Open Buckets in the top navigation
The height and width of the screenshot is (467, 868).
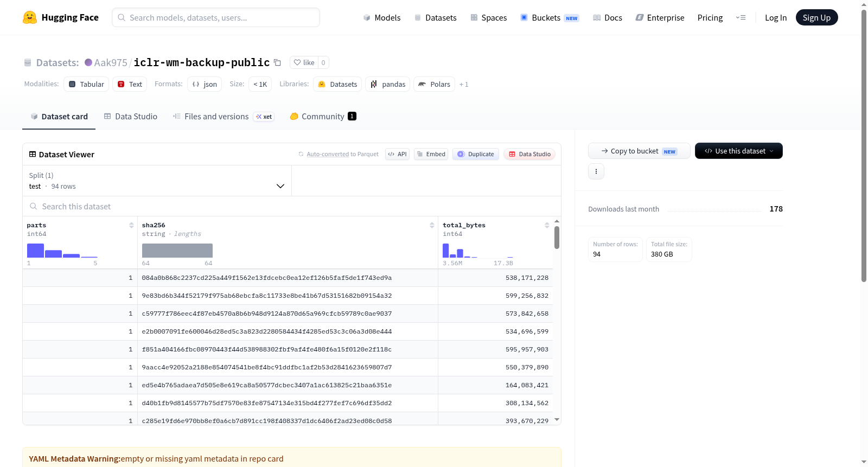pyautogui.click(x=550, y=17)
